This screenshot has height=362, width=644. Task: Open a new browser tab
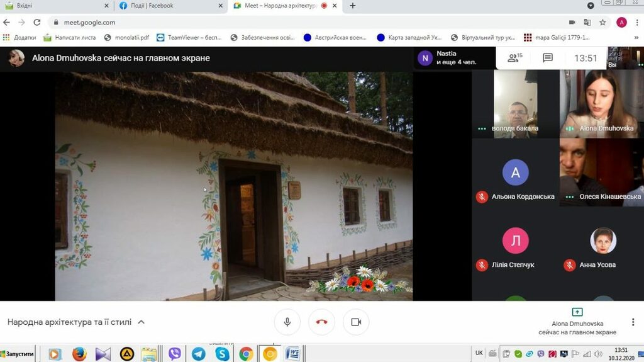coord(352,6)
